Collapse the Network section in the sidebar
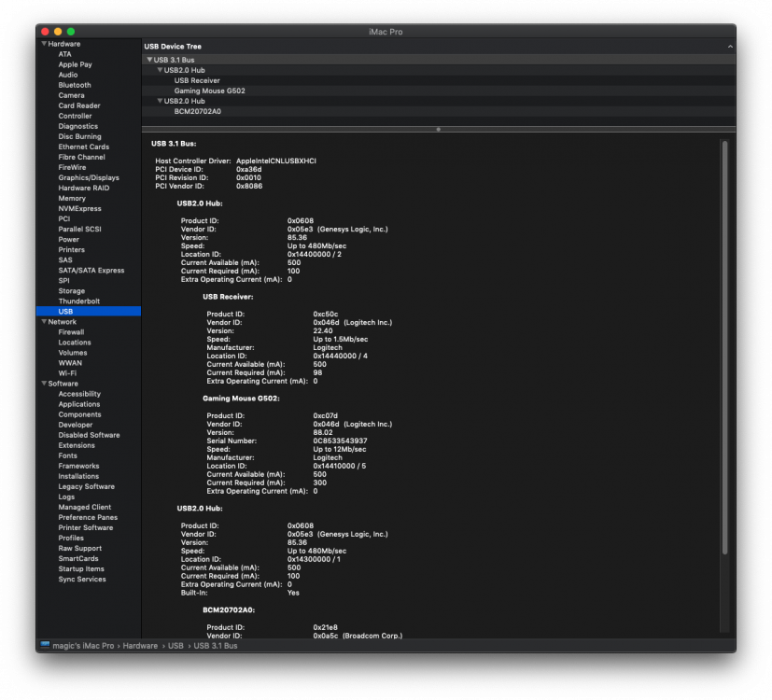The height and width of the screenshot is (700, 772). (44, 321)
